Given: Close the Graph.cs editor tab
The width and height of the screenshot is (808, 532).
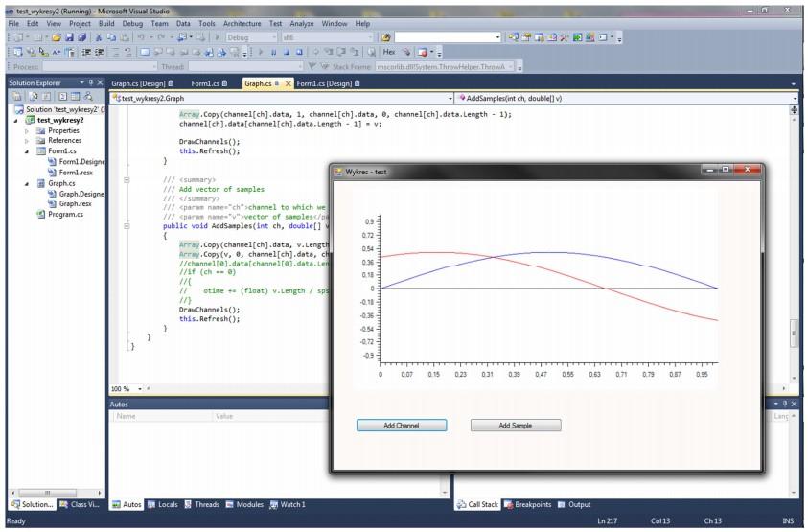Looking at the screenshot, I should pos(289,83).
